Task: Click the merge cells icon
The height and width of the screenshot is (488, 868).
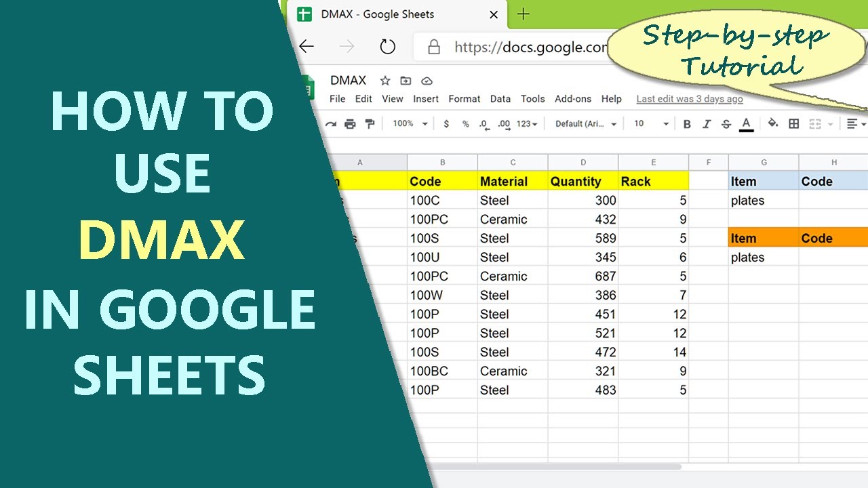Action: pyautogui.click(x=815, y=124)
